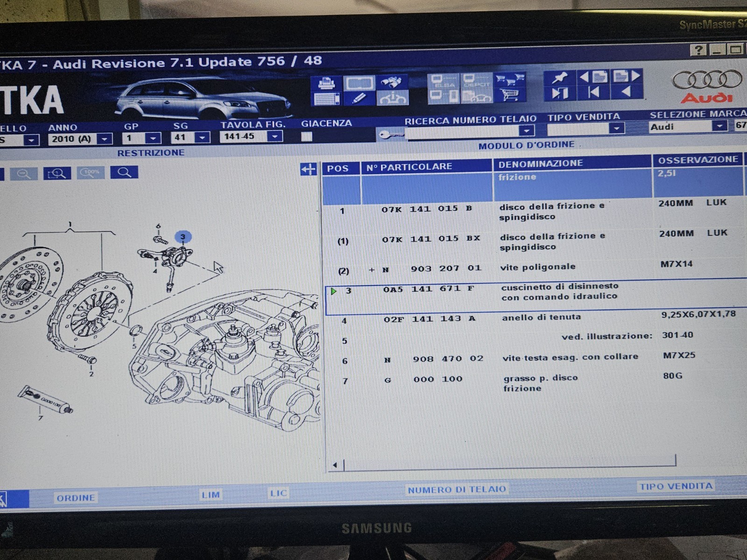Expand the RICERCA NUMERO TELAIO dropdown
This screenshot has width=747, height=560.
click(526, 131)
